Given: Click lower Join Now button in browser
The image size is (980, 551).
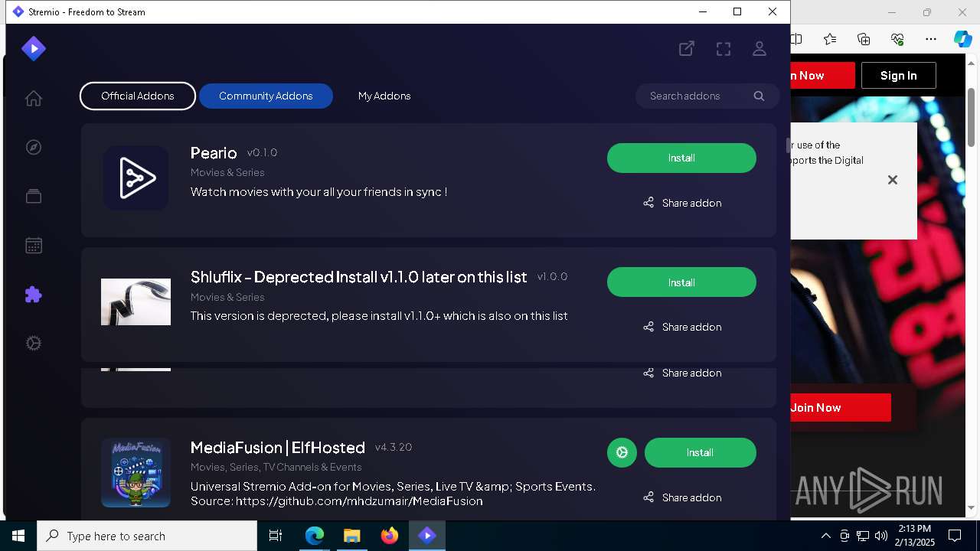Looking at the screenshot, I should click(840, 407).
